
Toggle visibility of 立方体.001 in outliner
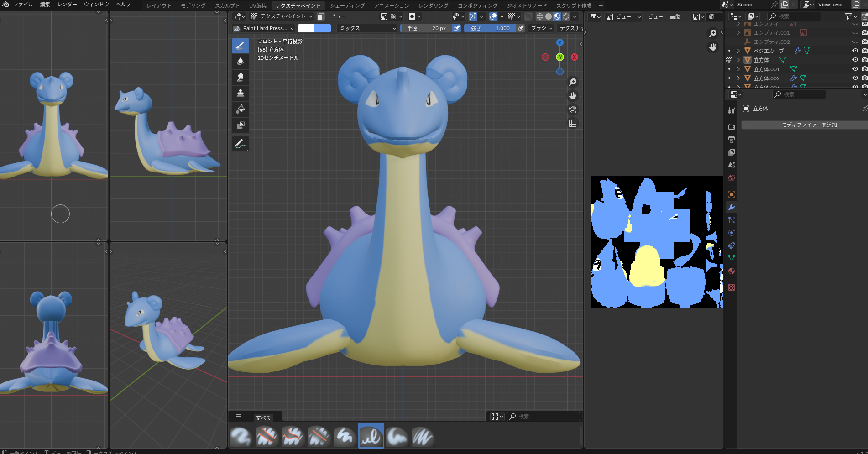855,69
